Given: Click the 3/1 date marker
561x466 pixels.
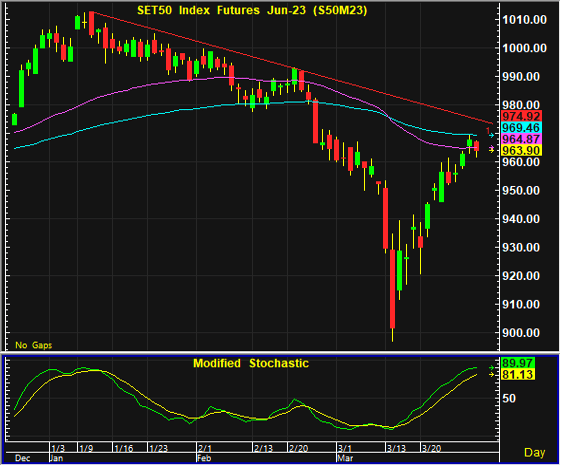Looking at the screenshot, I should point(345,448).
